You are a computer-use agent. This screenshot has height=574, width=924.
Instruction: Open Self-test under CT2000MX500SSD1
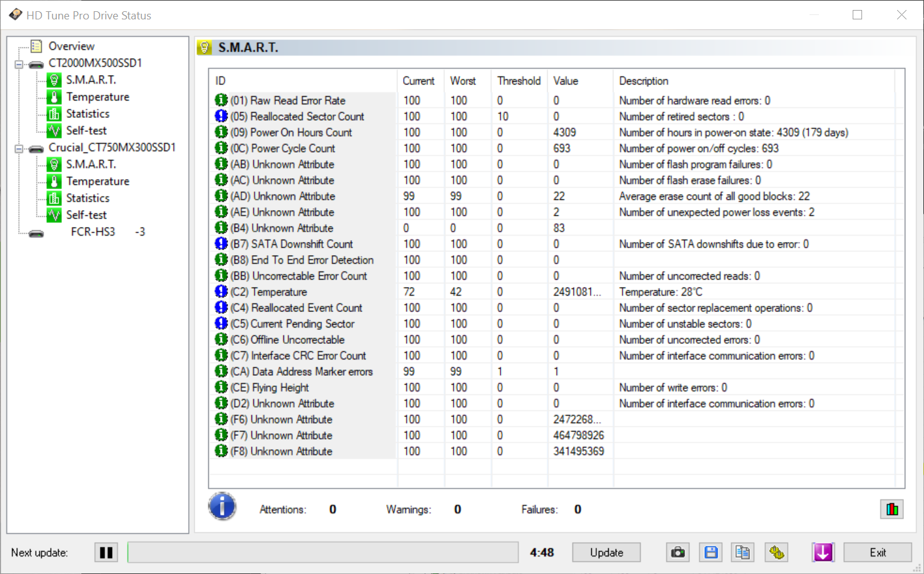pos(86,131)
